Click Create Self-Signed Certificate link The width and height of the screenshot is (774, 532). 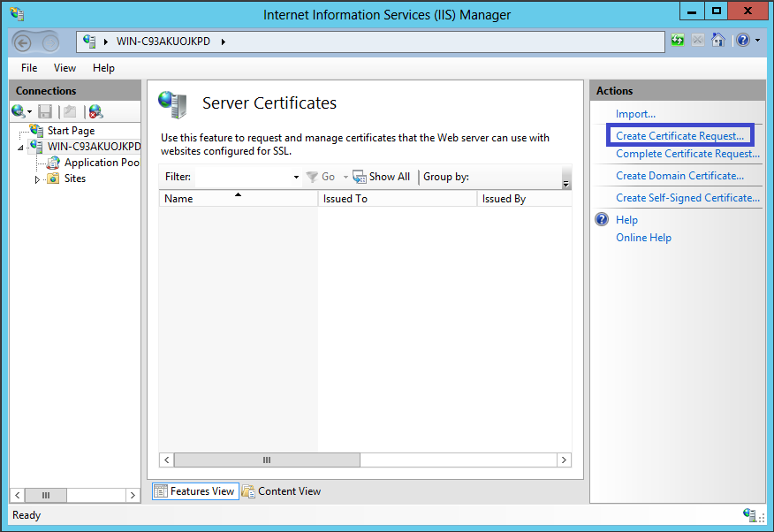click(687, 198)
